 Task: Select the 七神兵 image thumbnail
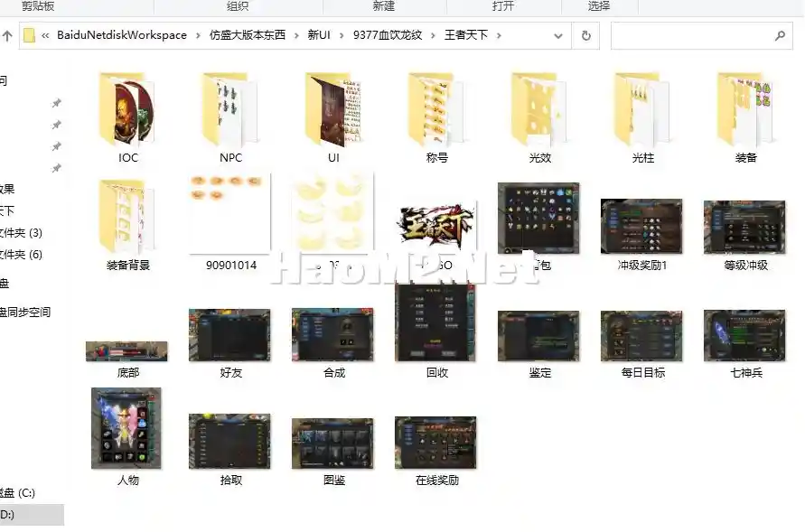744,335
